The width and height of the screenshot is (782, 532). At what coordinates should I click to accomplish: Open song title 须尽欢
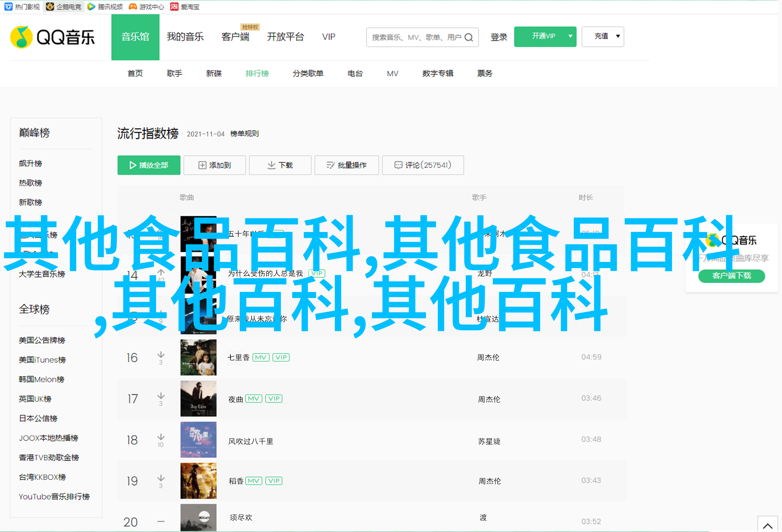[241, 518]
